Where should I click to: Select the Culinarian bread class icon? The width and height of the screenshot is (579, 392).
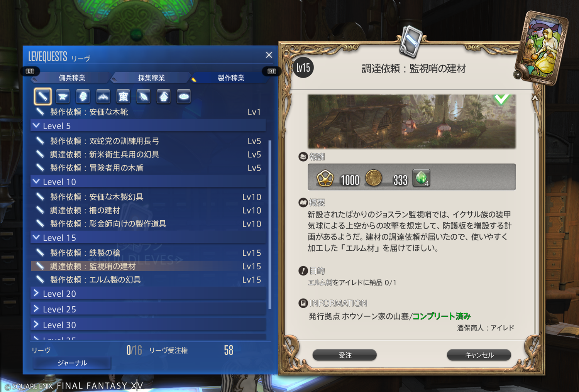tap(184, 96)
